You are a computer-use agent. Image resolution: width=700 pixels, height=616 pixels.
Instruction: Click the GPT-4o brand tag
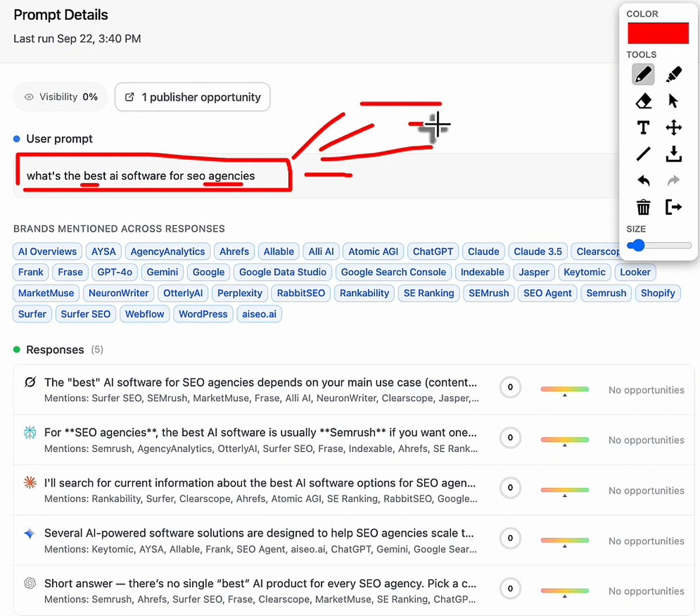pos(114,272)
